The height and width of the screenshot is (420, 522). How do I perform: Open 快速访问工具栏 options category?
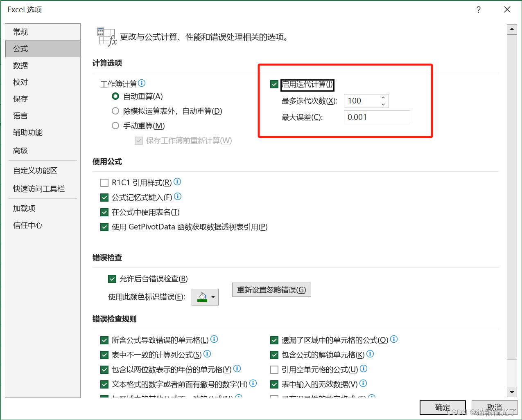(x=43, y=189)
